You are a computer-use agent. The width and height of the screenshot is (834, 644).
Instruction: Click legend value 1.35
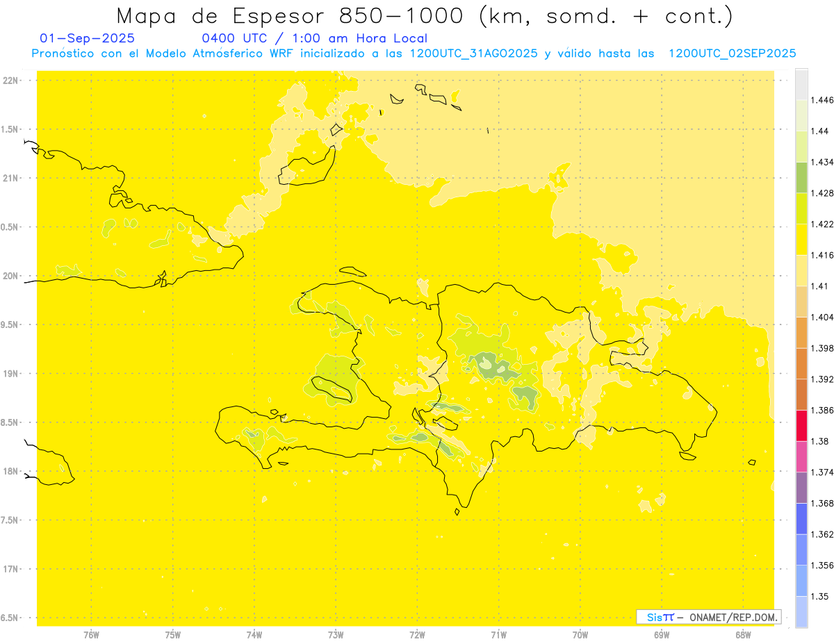(819, 597)
